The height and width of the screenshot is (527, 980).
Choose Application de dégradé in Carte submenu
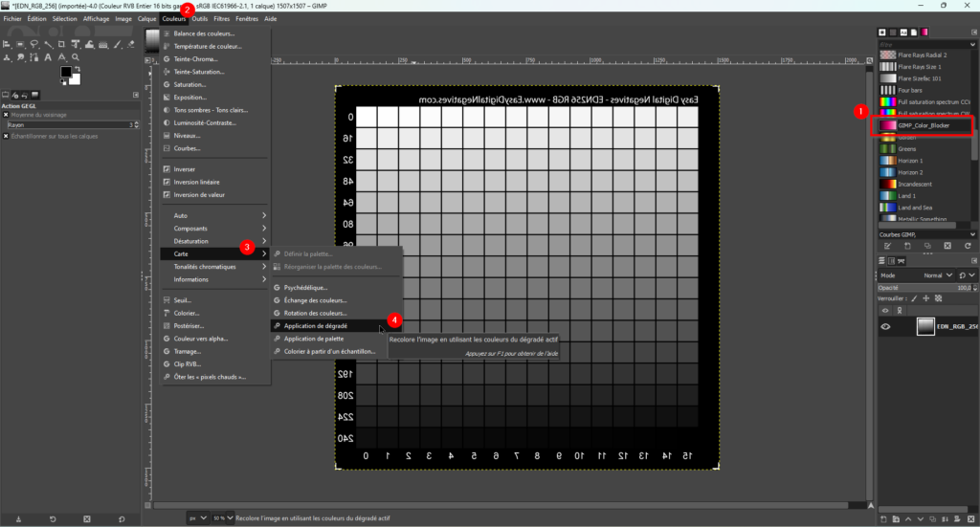[336, 326]
